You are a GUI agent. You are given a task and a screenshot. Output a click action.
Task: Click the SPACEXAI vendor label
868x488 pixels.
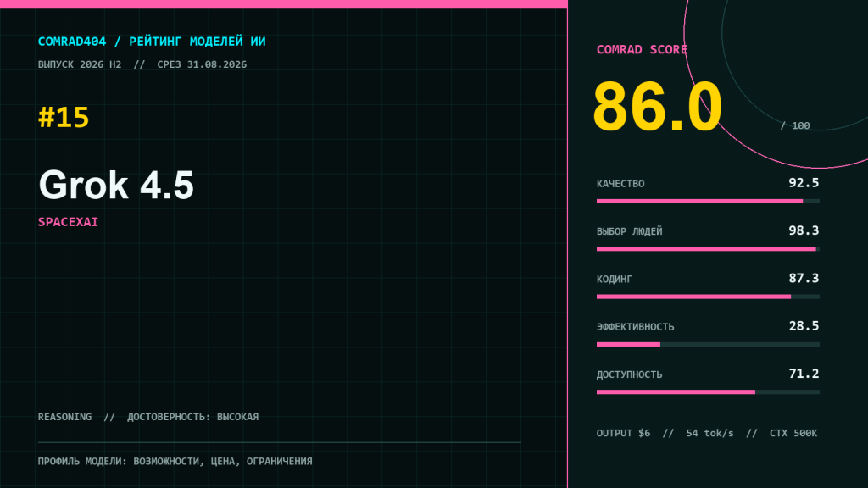[68, 222]
